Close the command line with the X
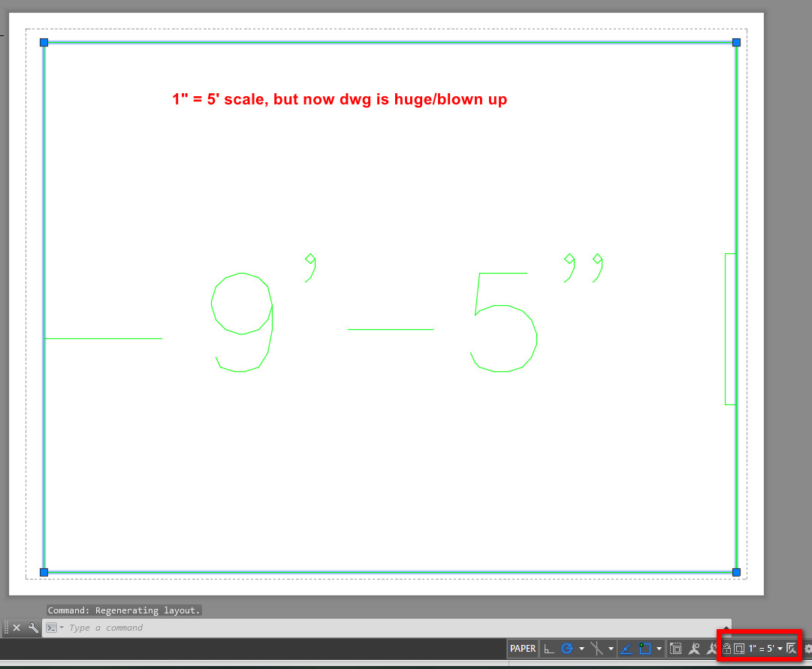The width and height of the screenshot is (812, 669). point(17,627)
